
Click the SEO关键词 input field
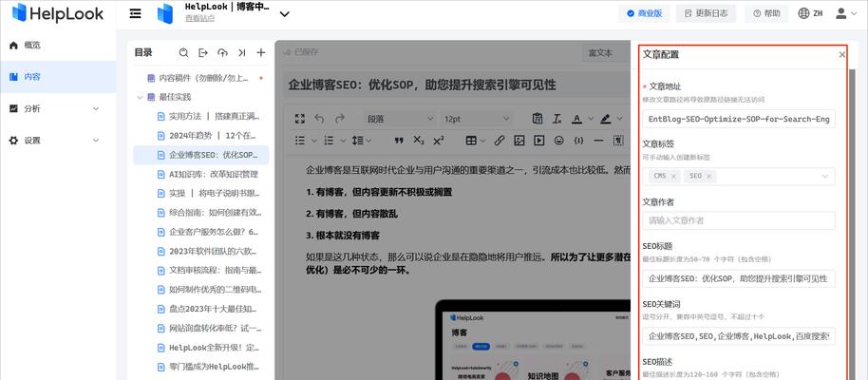[x=739, y=336]
